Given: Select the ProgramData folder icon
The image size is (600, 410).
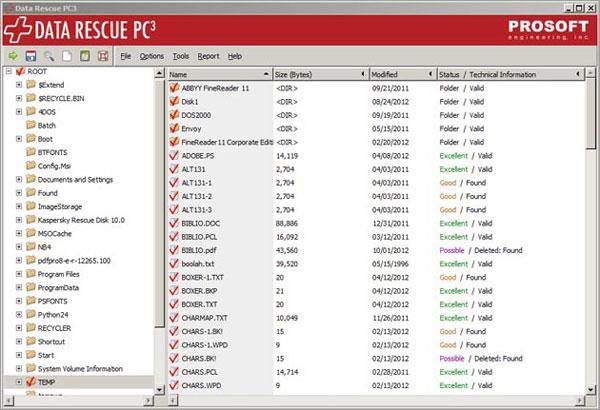Looking at the screenshot, I should tap(31, 287).
